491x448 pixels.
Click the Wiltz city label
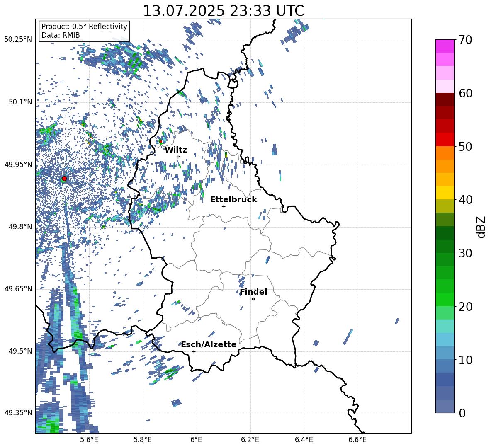pos(176,150)
